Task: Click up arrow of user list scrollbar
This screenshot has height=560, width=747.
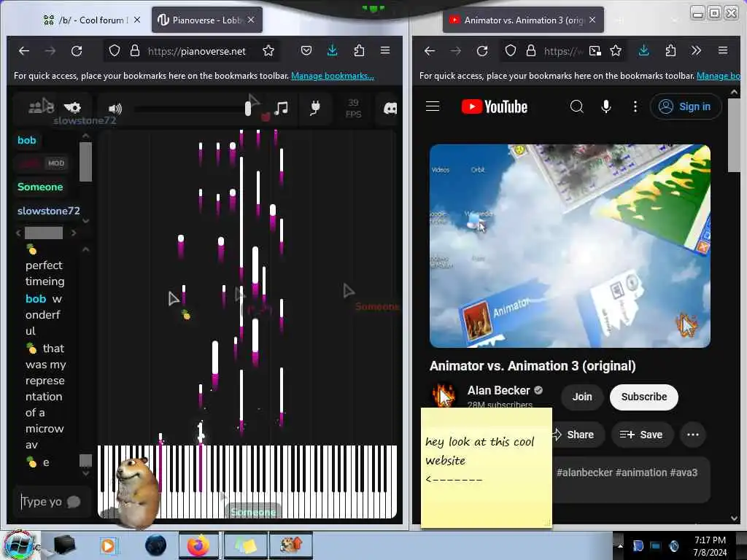Action: tap(86, 136)
